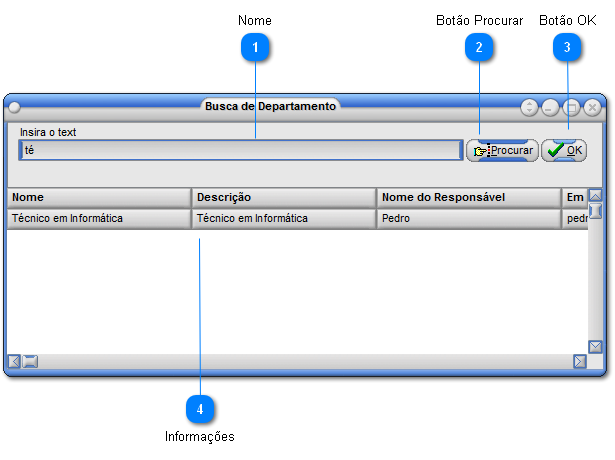Sort by the Descrição column header
615x460 pixels.
coord(284,198)
